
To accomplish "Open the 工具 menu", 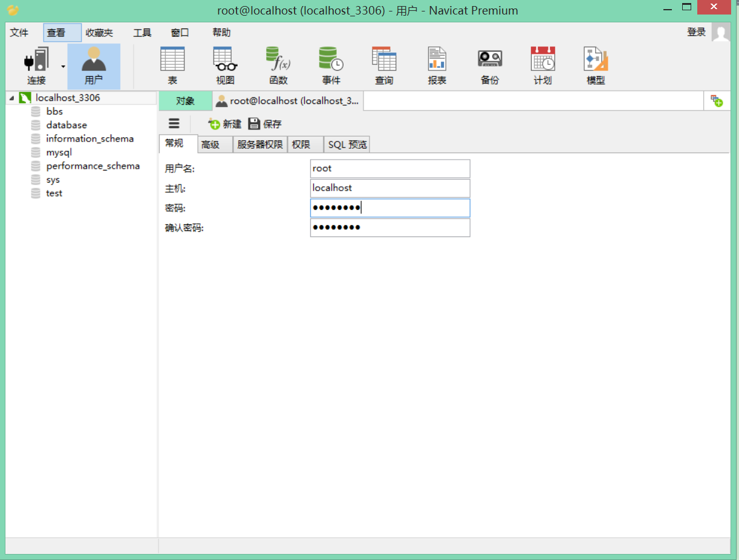I will coord(142,33).
